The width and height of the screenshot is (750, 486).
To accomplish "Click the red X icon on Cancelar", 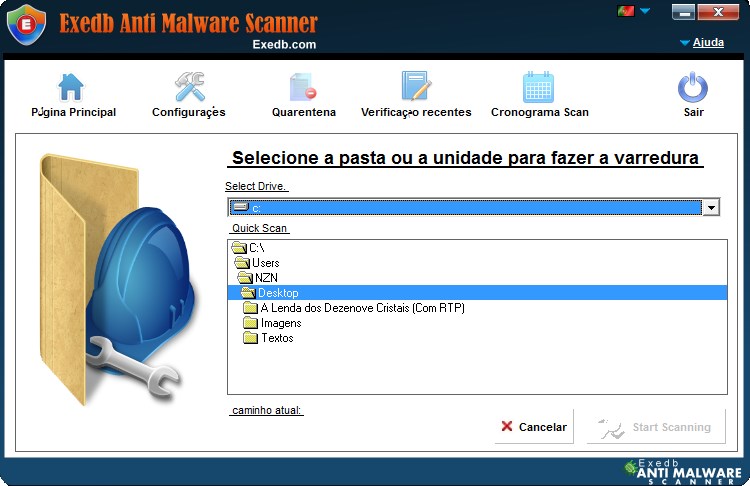I will pyautogui.click(x=507, y=426).
